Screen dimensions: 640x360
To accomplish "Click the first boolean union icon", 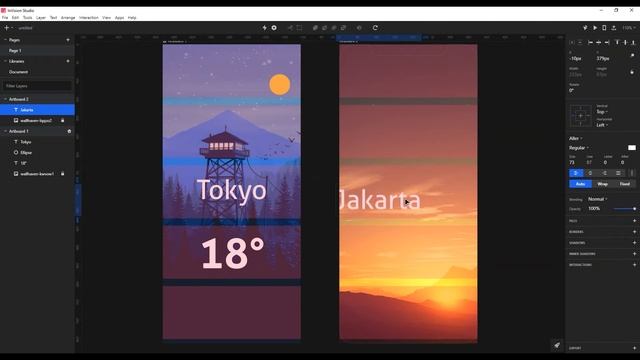I will [x=315, y=28].
